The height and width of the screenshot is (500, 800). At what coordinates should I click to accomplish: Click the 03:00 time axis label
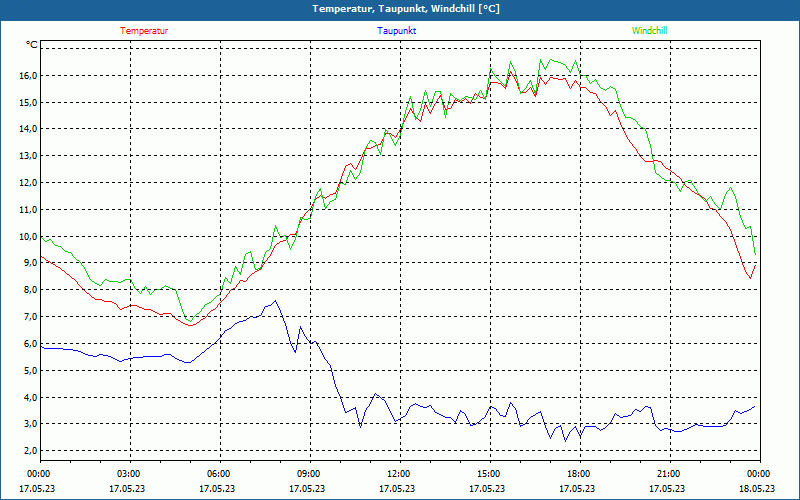[x=130, y=474]
